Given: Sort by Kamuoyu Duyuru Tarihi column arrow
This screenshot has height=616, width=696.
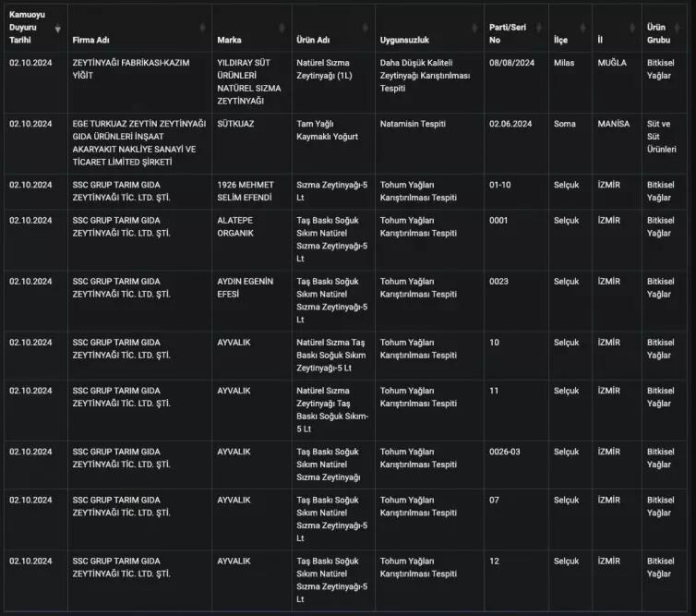Looking at the screenshot, I should [58, 29].
